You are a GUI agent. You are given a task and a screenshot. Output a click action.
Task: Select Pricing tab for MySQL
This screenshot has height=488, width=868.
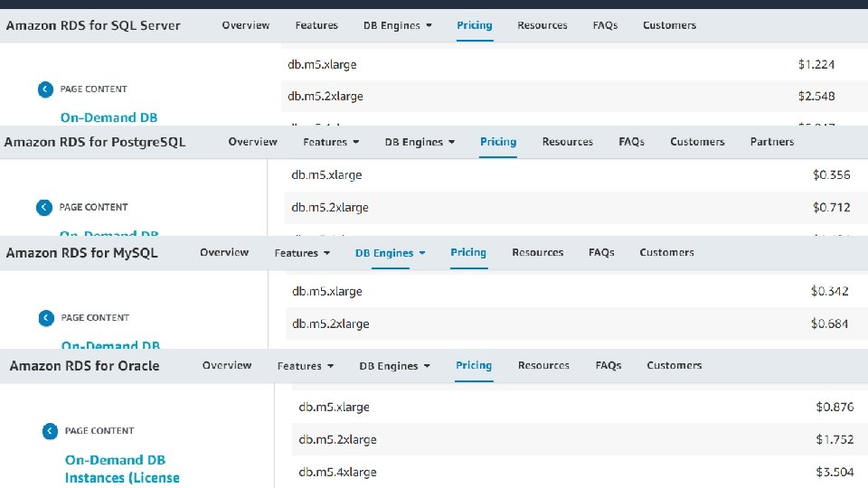coord(468,253)
